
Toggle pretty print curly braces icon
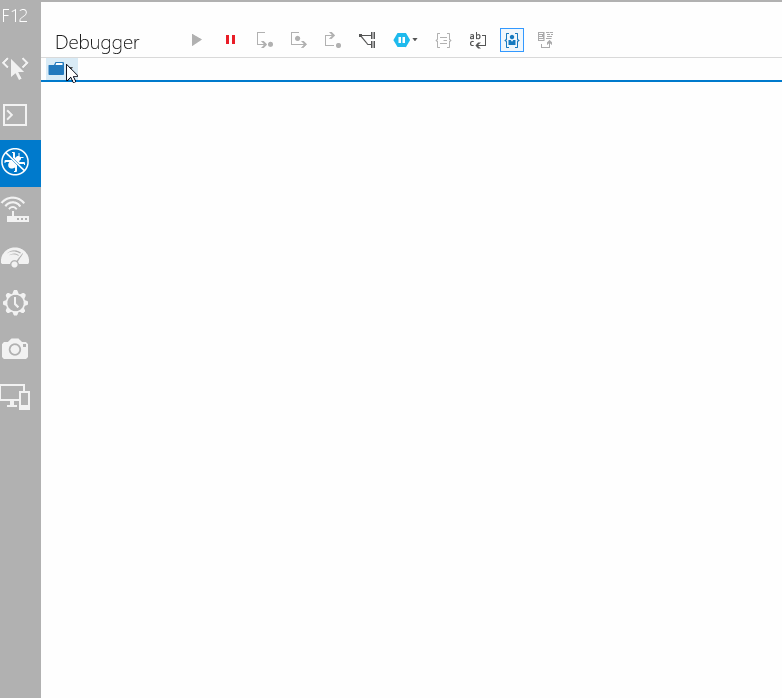pyautogui.click(x=443, y=40)
